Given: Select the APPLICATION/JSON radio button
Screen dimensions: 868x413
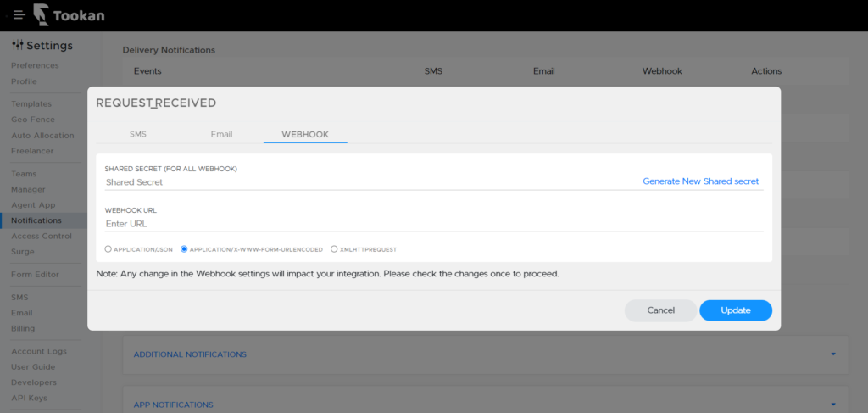Looking at the screenshot, I should point(108,249).
